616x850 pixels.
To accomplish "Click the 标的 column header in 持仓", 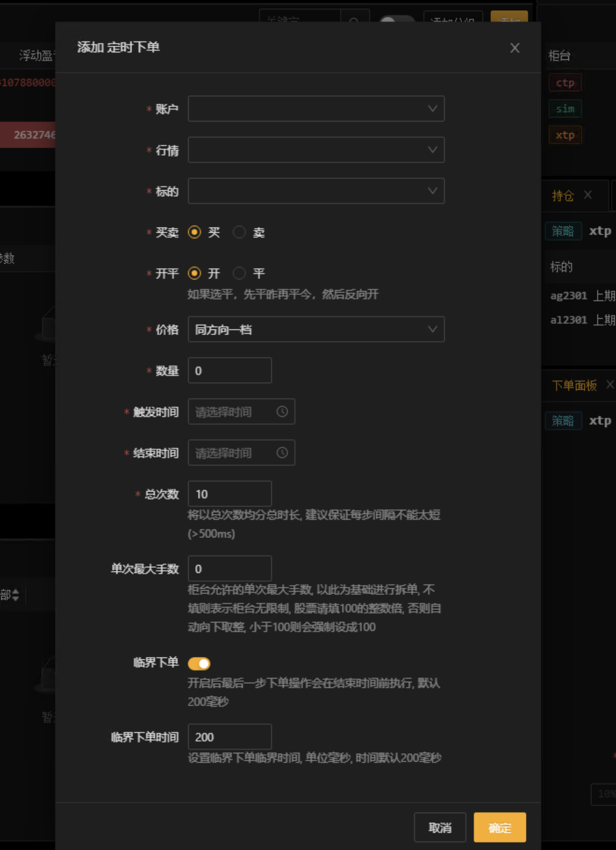I will (x=561, y=267).
